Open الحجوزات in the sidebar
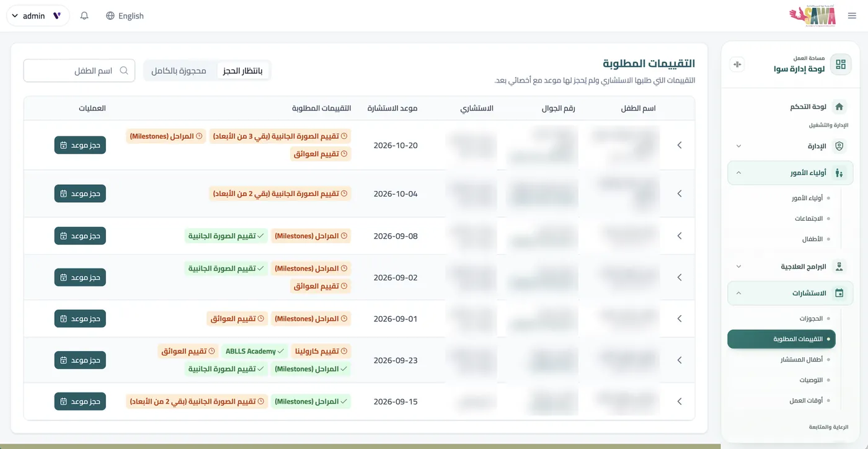868x449 pixels. pos(811,319)
